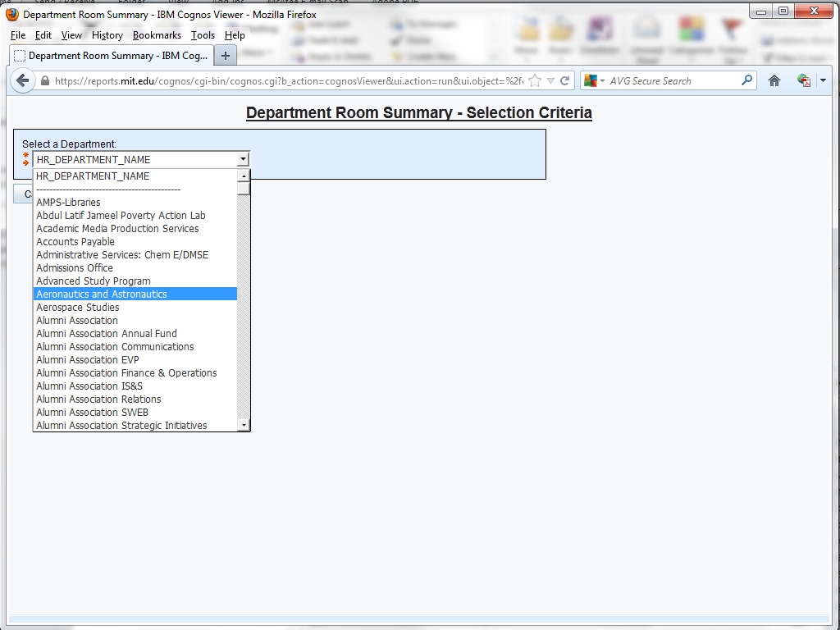
Task: Open the History menu
Action: pos(107,35)
